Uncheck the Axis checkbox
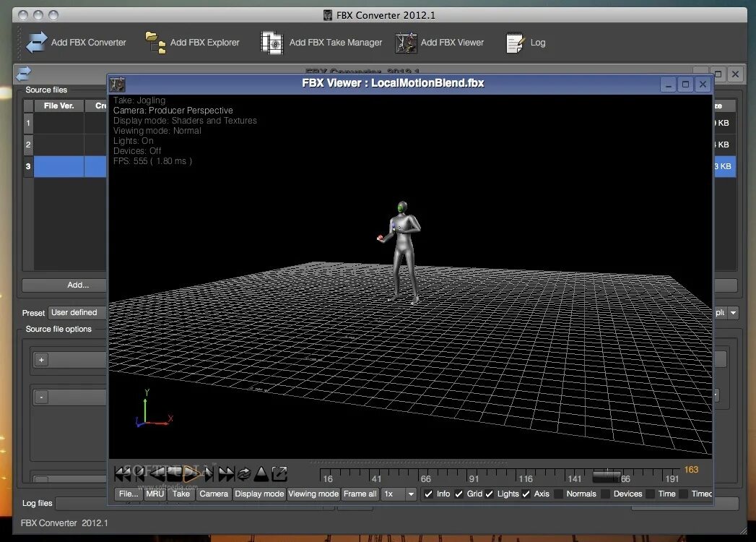Image resolution: width=756 pixels, height=542 pixels. tap(526, 494)
